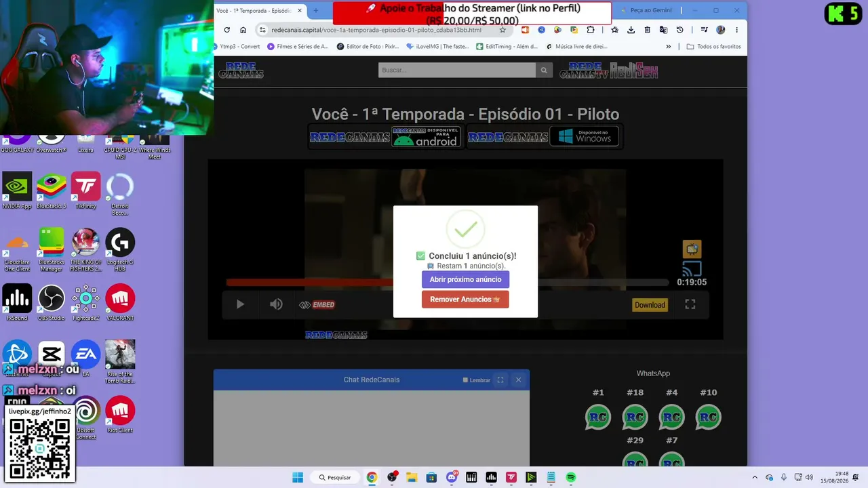Type in the Buscar search field
The image size is (868, 488).
[x=457, y=70]
